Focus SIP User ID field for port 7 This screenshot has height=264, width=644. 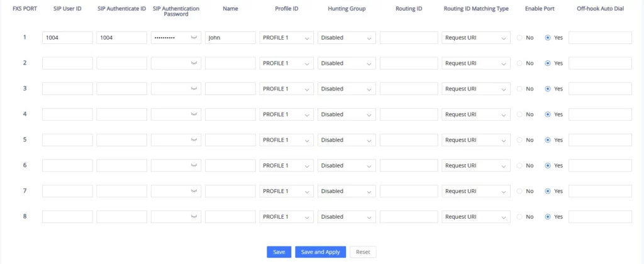[67, 191]
